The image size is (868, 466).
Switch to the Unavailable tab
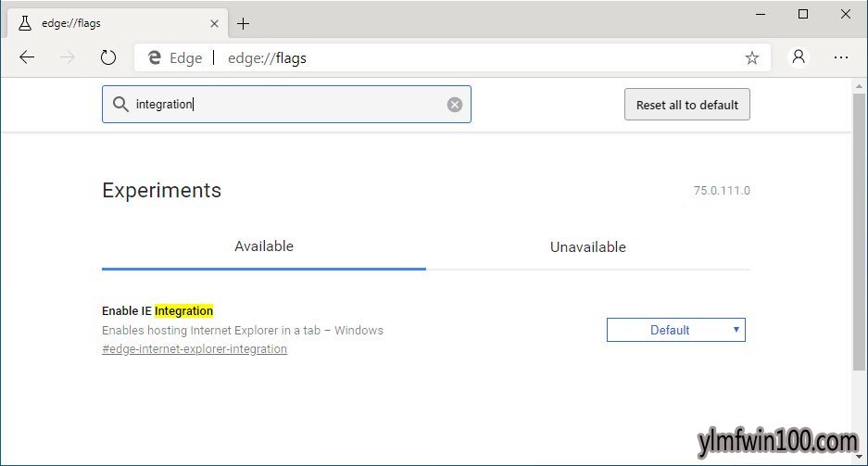[588, 246]
